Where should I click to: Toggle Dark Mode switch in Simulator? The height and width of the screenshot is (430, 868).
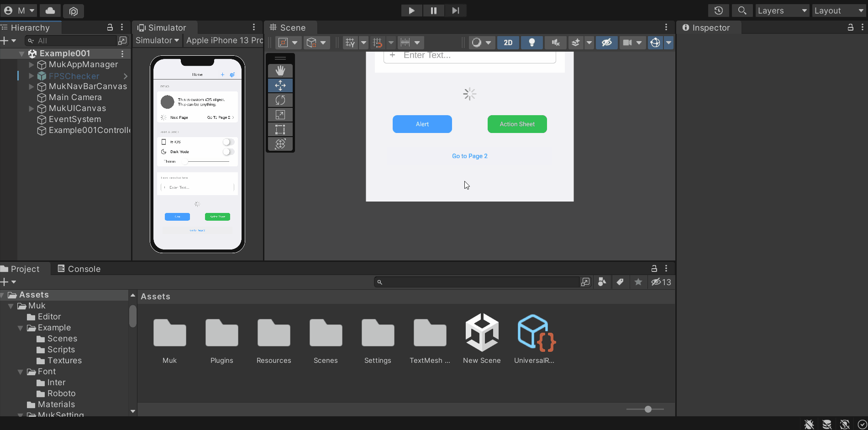(x=228, y=152)
